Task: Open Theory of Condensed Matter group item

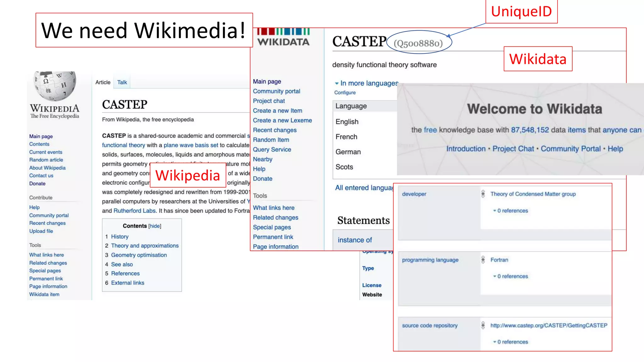Action: [x=533, y=194]
